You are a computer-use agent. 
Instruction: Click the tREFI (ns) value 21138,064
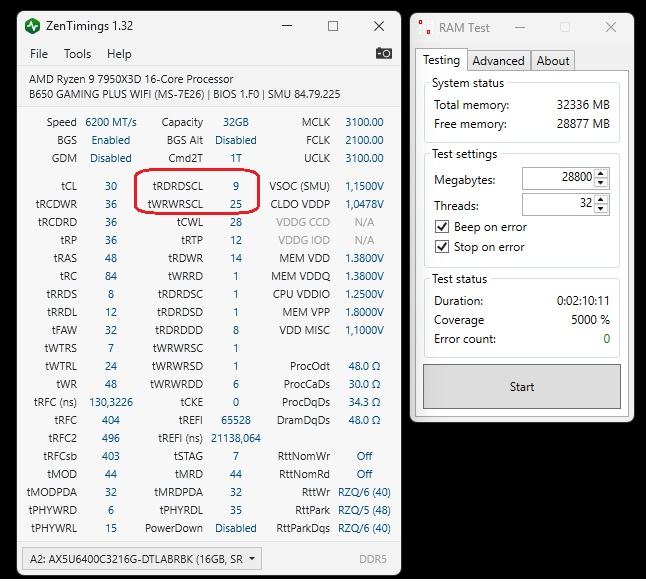(x=236, y=438)
